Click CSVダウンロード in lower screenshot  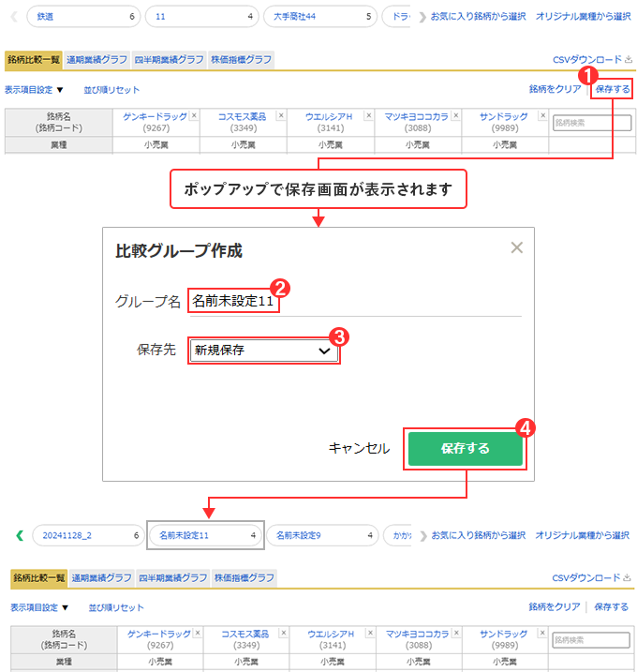(592, 577)
